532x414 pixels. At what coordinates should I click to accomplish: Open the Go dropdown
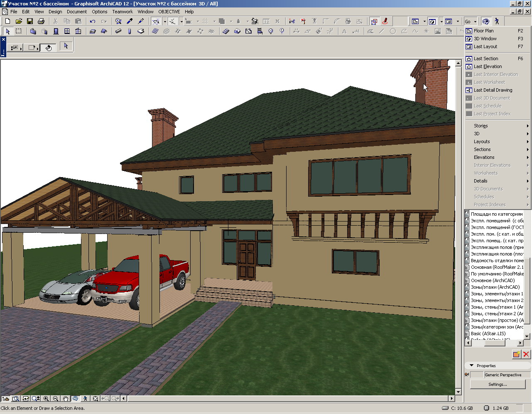[471, 21]
